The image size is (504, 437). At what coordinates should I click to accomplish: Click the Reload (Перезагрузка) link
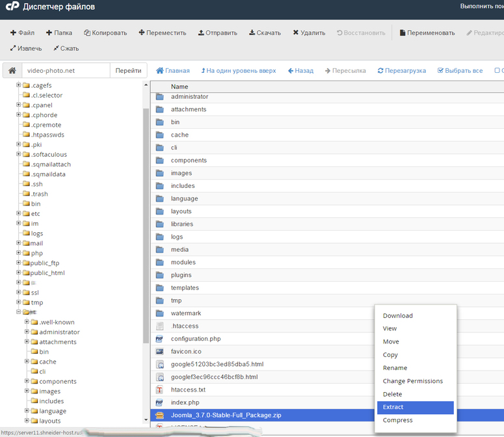click(x=401, y=71)
